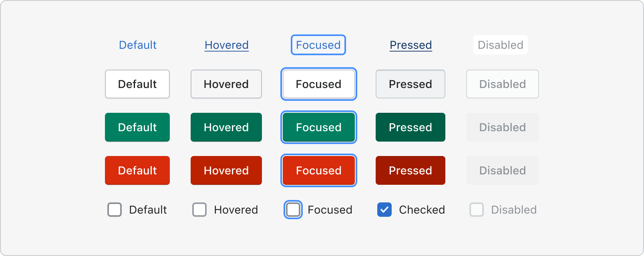
Task: Click the green Focused button
Action: coord(319,127)
